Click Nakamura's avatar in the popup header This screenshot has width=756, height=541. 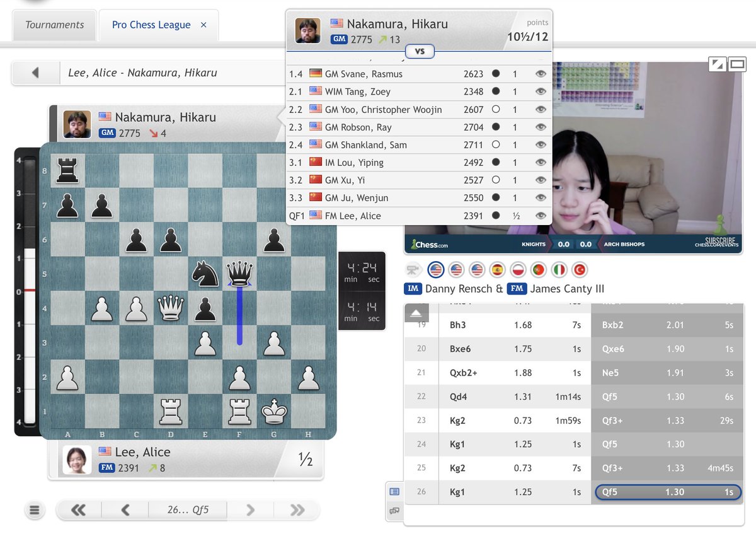[307, 31]
